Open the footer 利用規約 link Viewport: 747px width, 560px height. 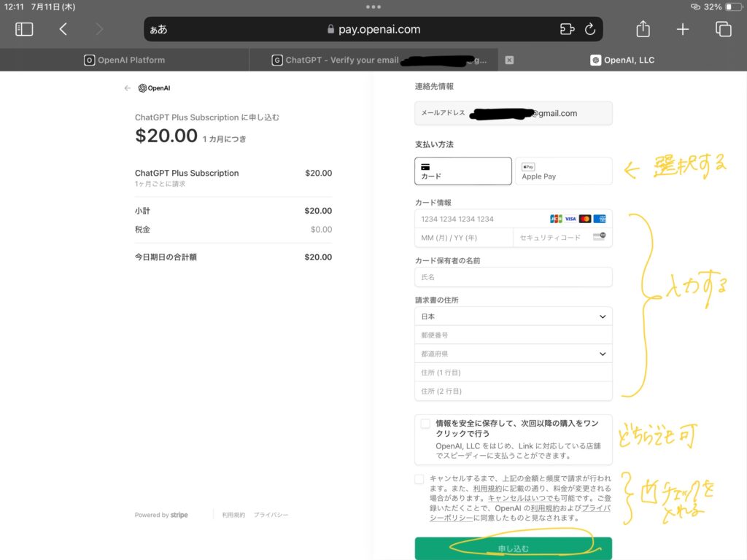tap(233, 515)
